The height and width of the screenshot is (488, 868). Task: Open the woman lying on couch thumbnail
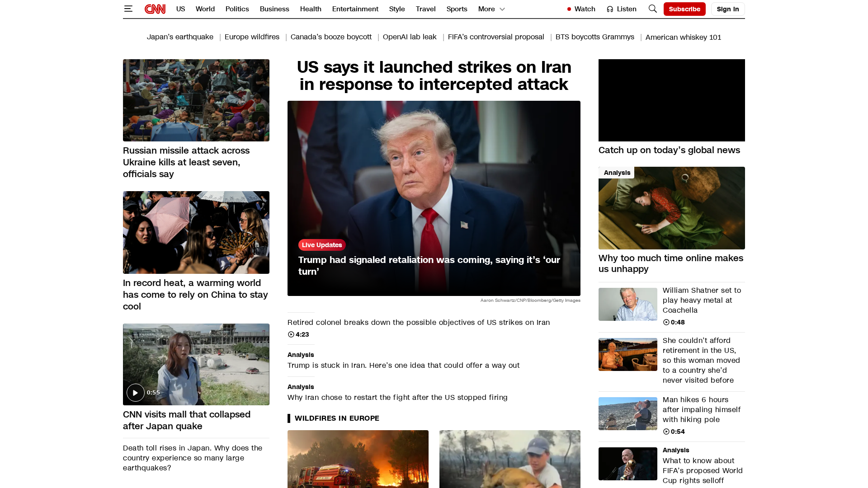(x=672, y=208)
